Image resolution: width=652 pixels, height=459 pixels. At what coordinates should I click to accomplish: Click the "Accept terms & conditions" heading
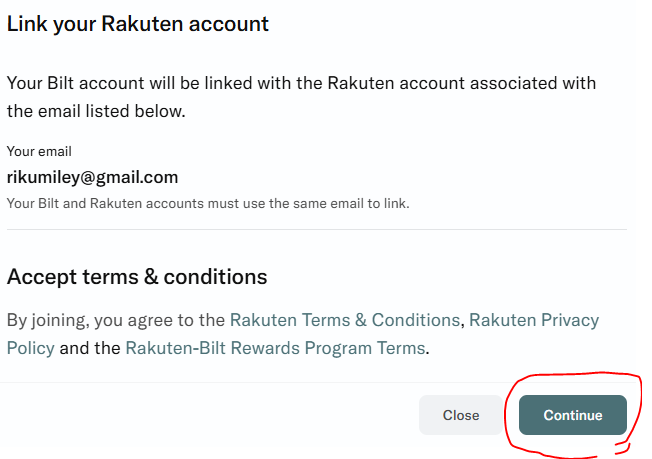tap(137, 276)
